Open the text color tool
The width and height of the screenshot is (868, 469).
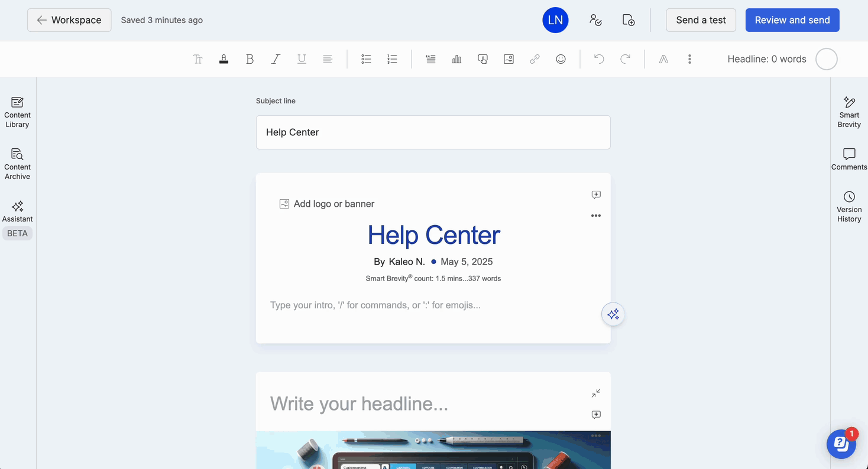pyautogui.click(x=224, y=59)
